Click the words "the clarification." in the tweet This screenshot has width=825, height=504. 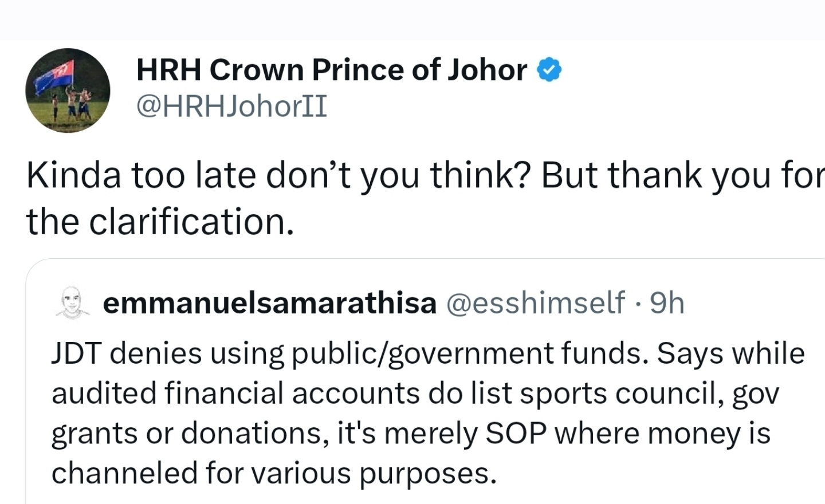[x=160, y=221]
